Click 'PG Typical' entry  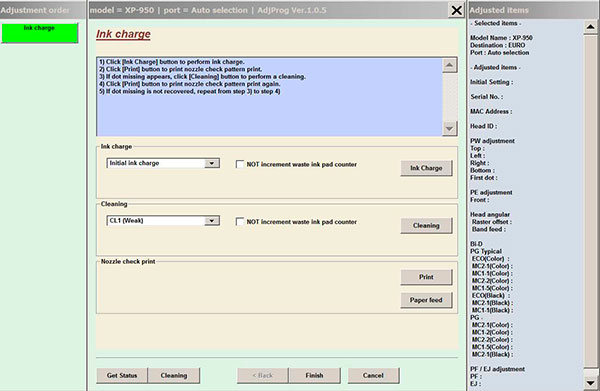[486, 251]
